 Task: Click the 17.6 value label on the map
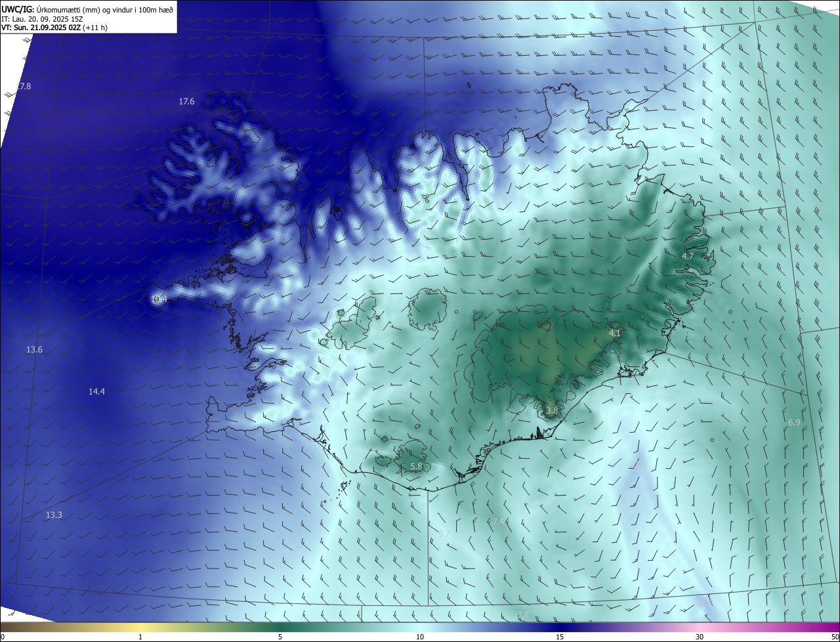click(186, 102)
